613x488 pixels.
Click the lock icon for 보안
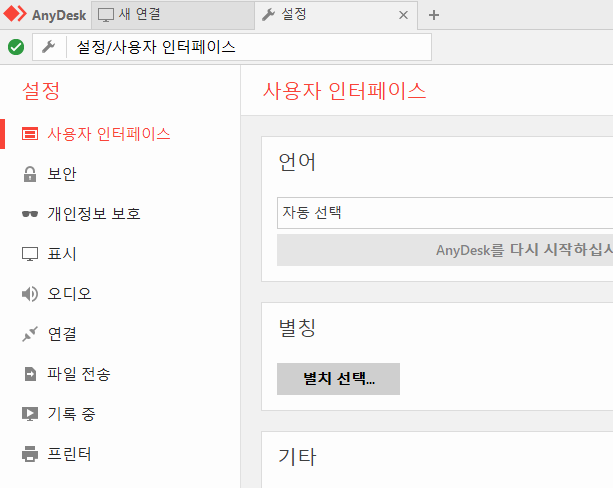click(x=30, y=174)
